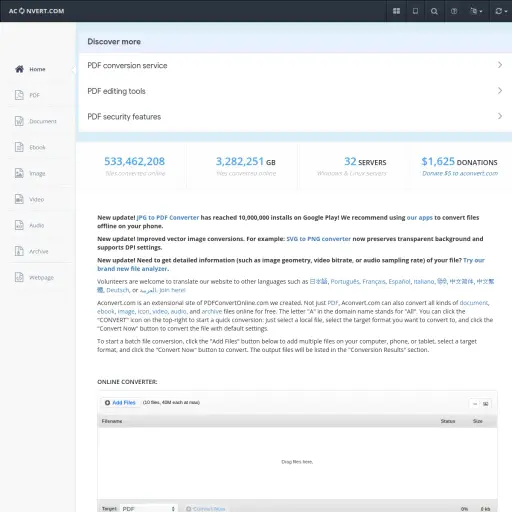Viewport: 512px width, 512px height.
Task: Expand PDF editing tools row
Action: tap(295, 91)
